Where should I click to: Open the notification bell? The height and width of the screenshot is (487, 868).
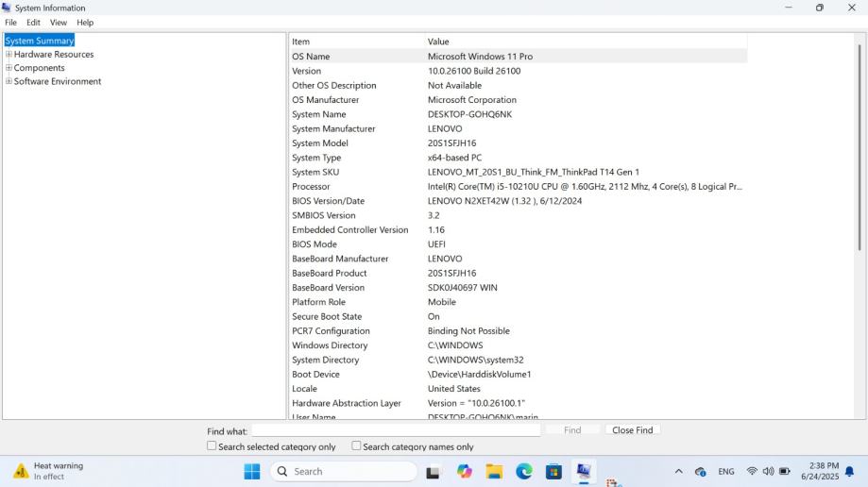pyautogui.click(x=850, y=472)
